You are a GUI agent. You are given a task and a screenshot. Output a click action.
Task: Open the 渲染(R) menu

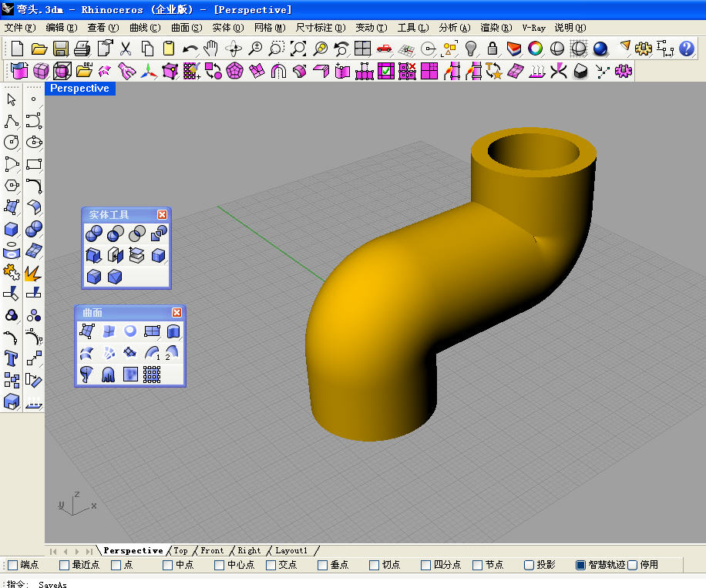click(496, 28)
